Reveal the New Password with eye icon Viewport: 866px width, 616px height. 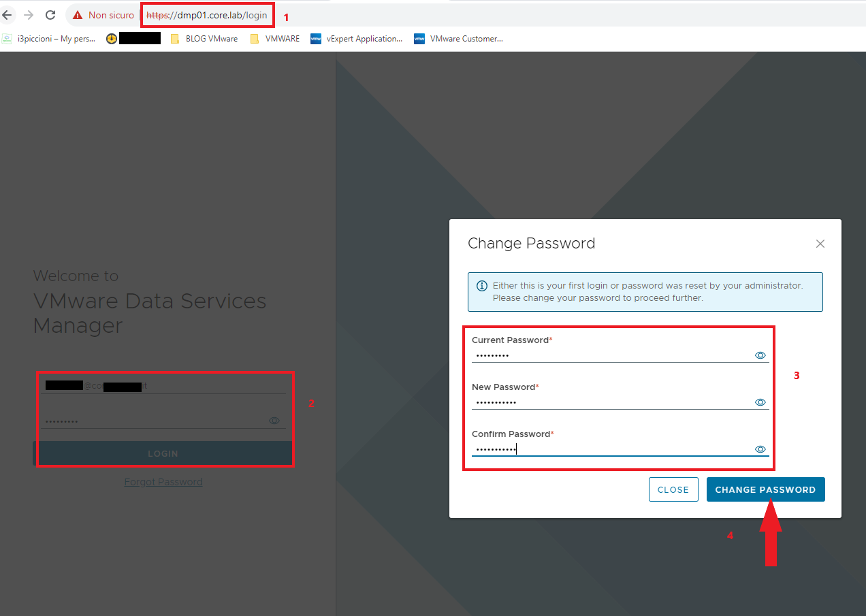(760, 402)
